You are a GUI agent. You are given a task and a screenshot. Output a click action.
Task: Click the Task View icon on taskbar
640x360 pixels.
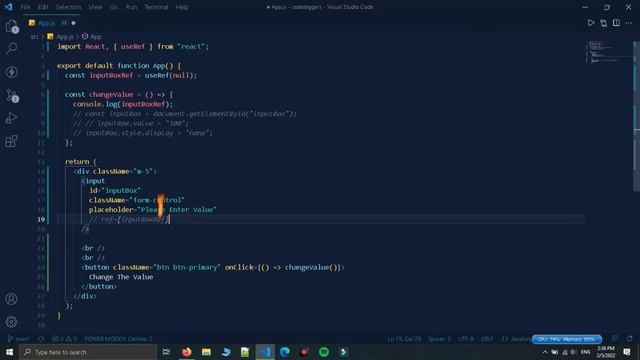(x=166, y=352)
